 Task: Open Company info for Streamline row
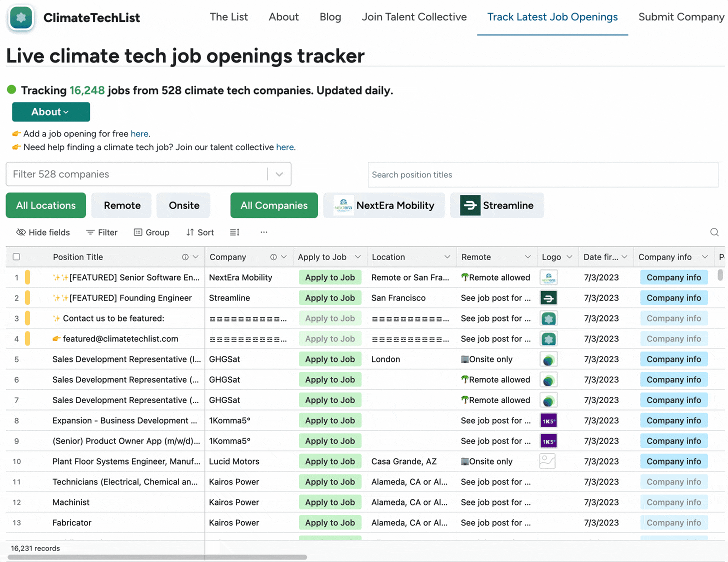coord(674,298)
